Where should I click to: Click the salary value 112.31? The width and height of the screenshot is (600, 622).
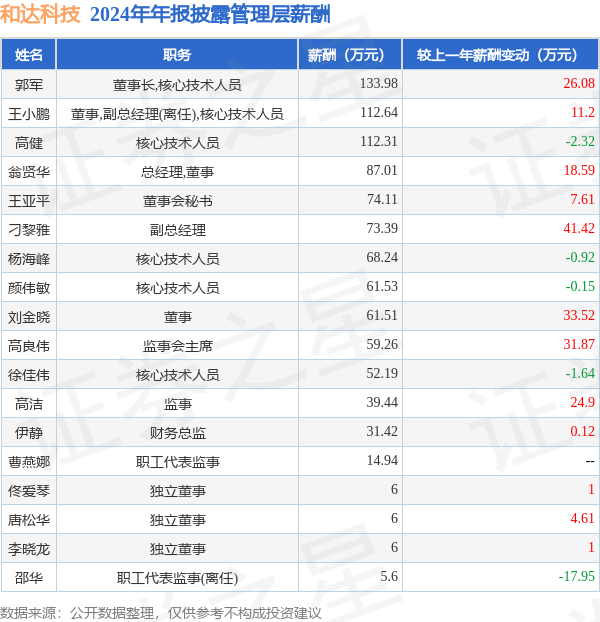click(379, 141)
